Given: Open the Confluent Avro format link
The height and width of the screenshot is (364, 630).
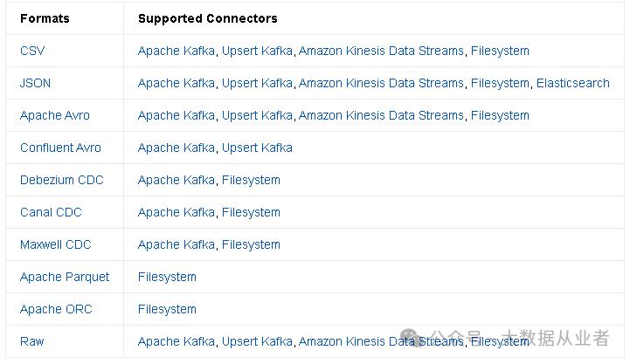Looking at the screenshot, I should click(60, 148).
